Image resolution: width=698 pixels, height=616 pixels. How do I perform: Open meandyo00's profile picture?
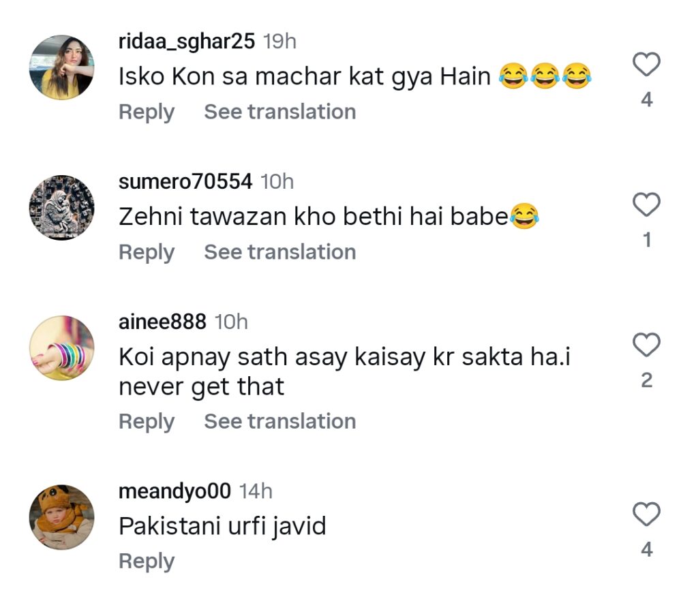click(61, 518)
